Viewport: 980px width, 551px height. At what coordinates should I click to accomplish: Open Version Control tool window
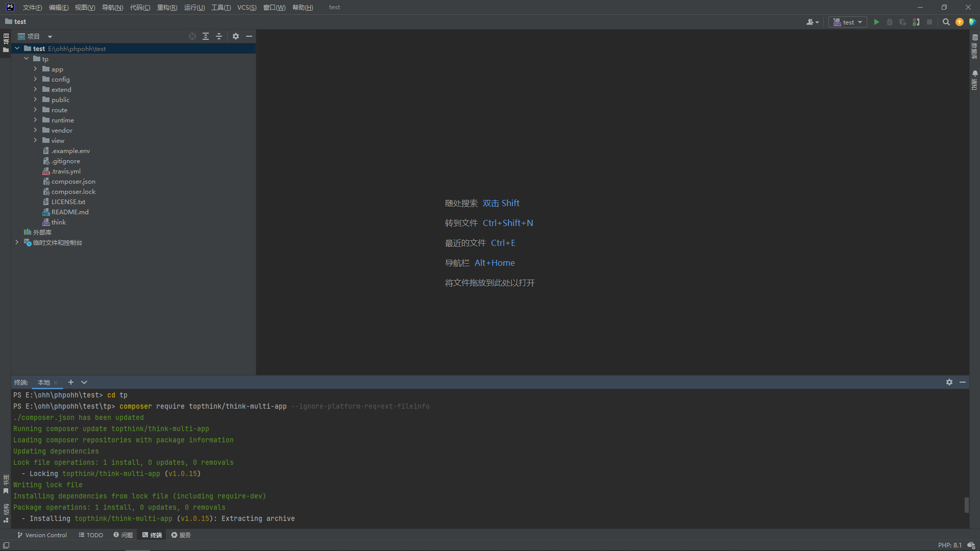(42, 535)
